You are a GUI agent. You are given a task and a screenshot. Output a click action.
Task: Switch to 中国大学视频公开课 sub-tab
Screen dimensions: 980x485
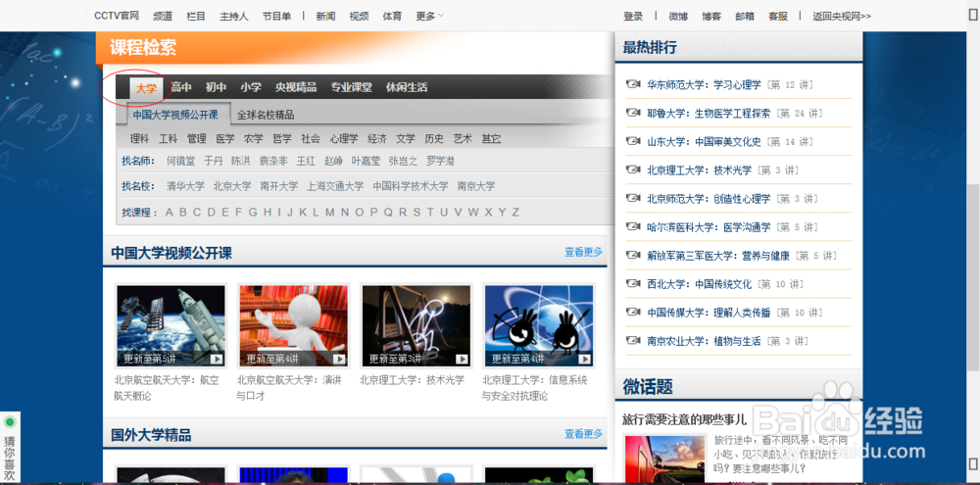[175, 115]
